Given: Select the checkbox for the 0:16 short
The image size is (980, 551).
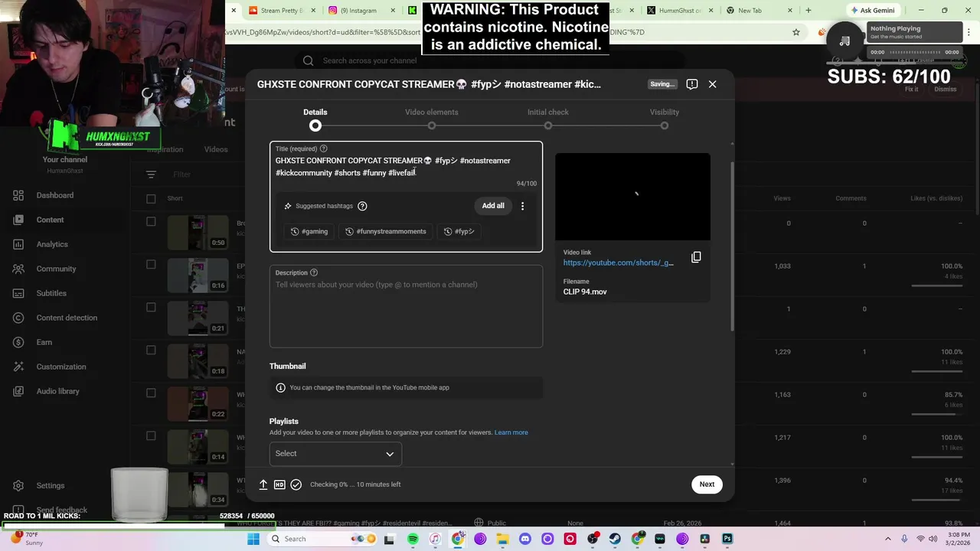Looking at the screenshot, I should (x=151, y=265).
